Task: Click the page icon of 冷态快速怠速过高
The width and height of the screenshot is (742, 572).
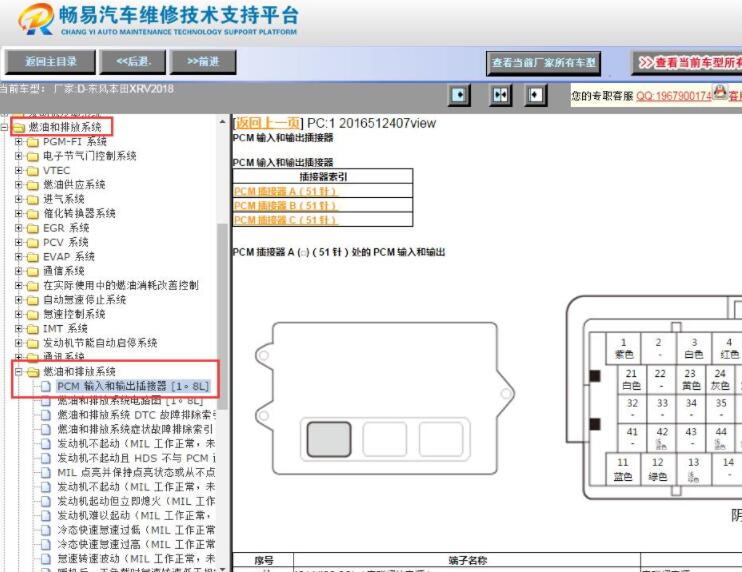Action: click(45, 545)
